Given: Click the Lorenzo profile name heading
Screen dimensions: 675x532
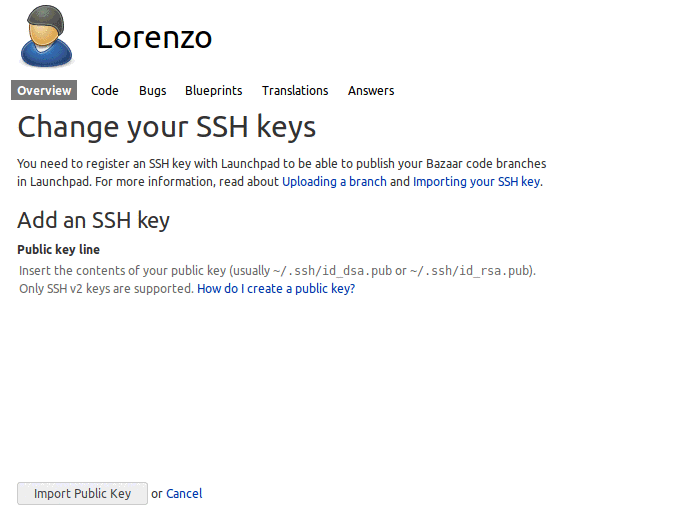Looking at the screenshot, I should click(x=154, y=37).
